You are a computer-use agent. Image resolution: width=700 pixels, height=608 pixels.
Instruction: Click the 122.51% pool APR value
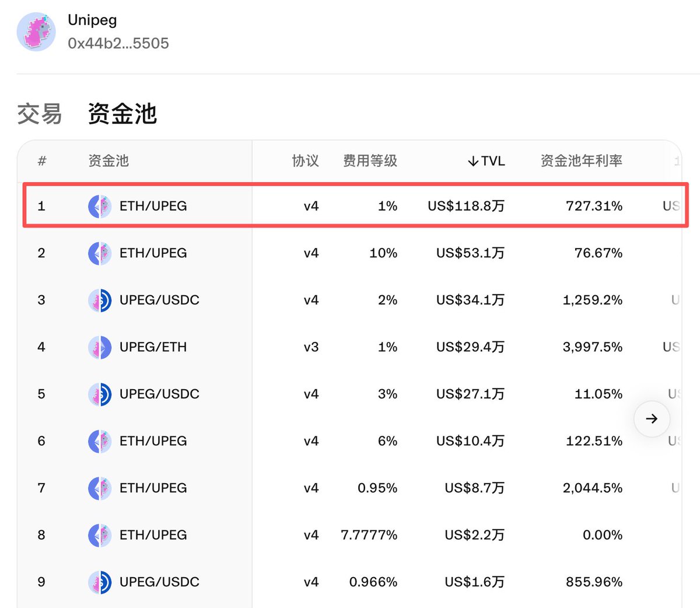point(594,441)
